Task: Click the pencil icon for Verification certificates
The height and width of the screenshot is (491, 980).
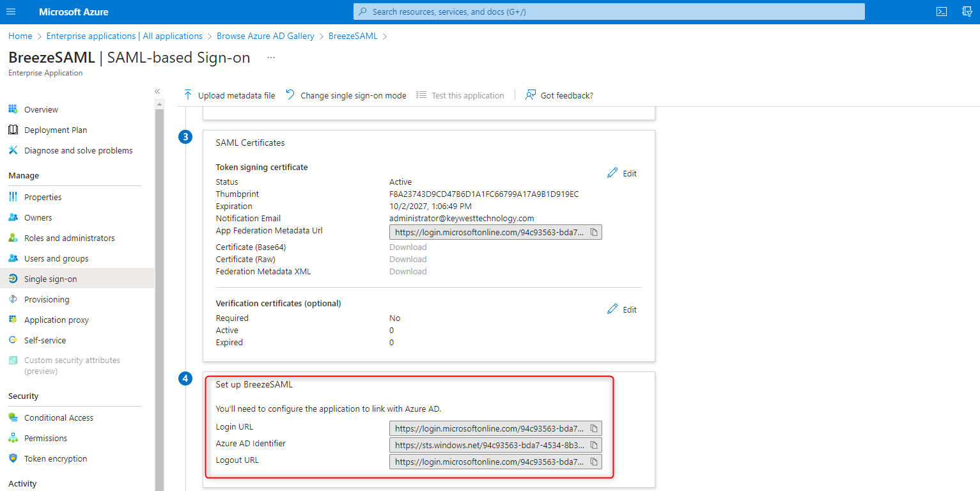Action: [x=612, y=309]
